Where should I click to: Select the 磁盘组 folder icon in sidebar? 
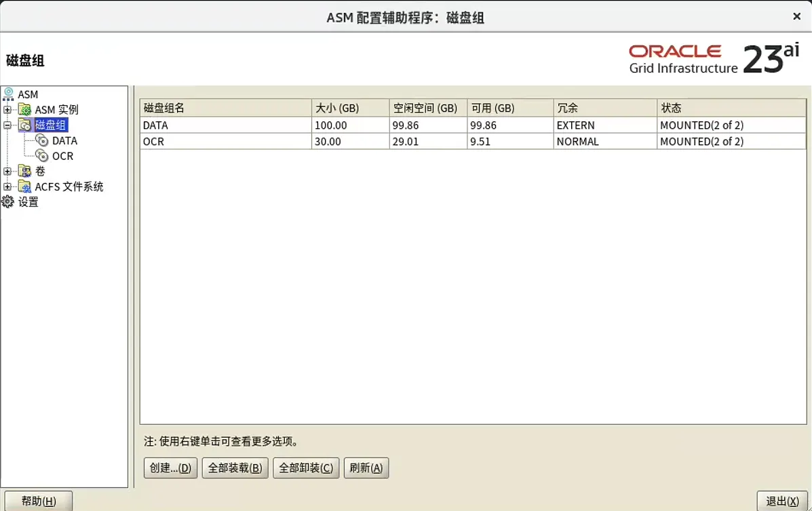25,125
